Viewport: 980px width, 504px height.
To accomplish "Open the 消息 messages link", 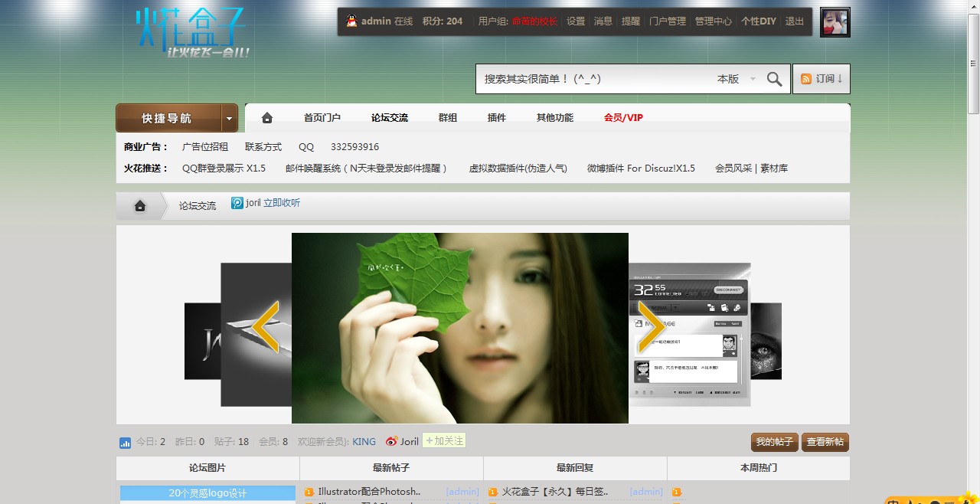I will (x=603, y=21).
